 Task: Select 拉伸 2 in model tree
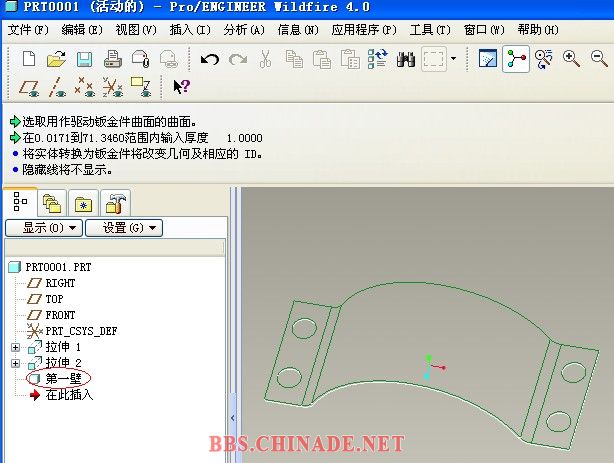[63, 363]
